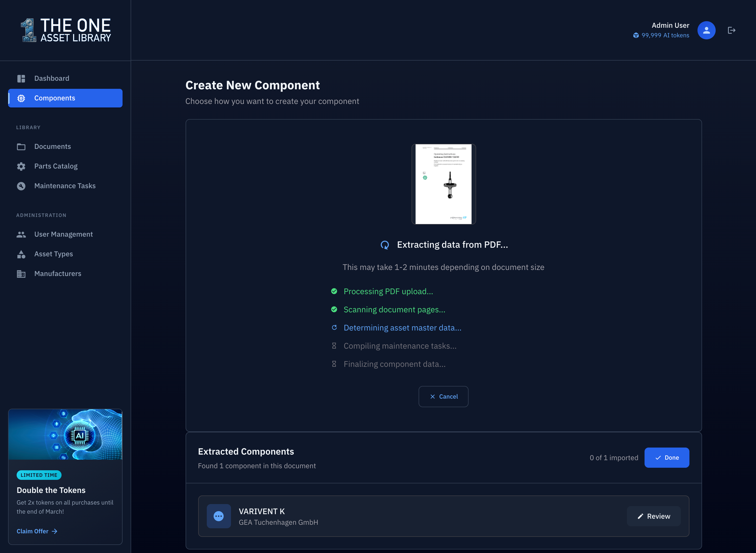Image resolution: width=756 pixels, height=553 pixels.
Task: Open the Documents library section
Action: [x=52, y=146]
